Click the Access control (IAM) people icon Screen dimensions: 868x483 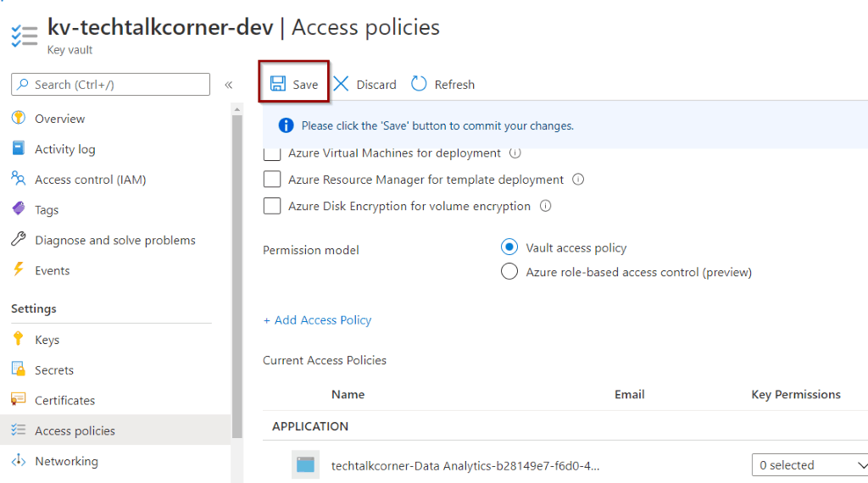coord(19,179)
